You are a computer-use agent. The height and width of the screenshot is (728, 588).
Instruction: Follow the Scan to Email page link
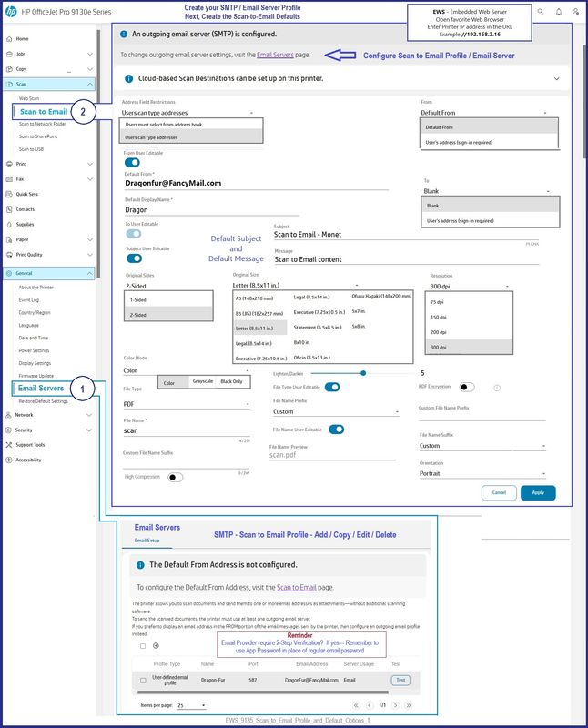(x=297, y=587)
